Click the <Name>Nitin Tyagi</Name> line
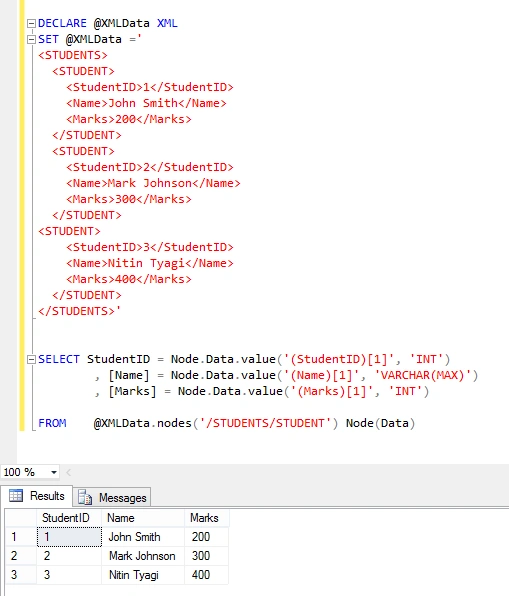The width and height of the screenshot is (509, 596). coord(150,263)
